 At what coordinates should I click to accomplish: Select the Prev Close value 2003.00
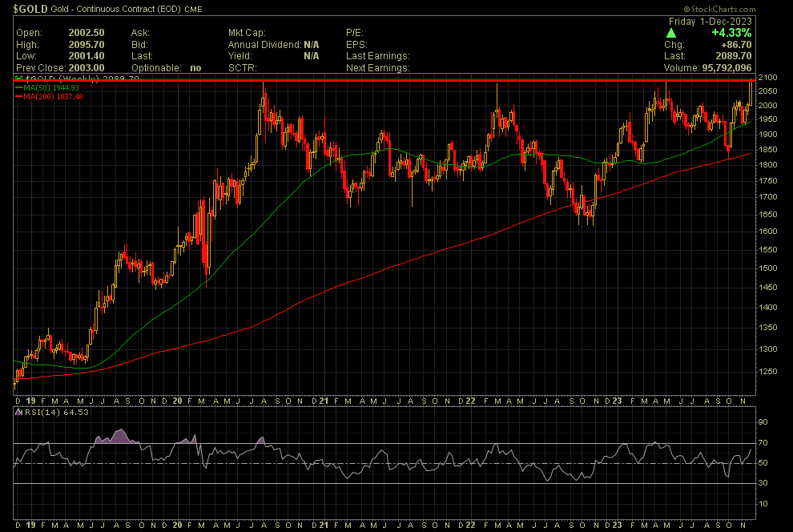87,68
